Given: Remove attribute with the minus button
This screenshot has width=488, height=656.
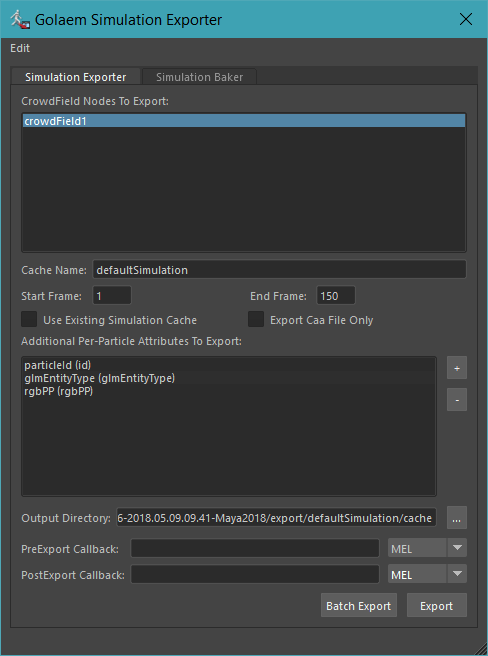Looking at the screenshot, I should [457, 400].
